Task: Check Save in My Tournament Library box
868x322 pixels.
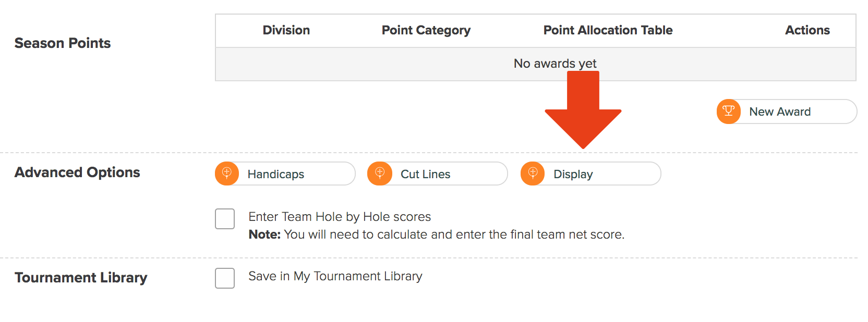Action: (225, 278)
